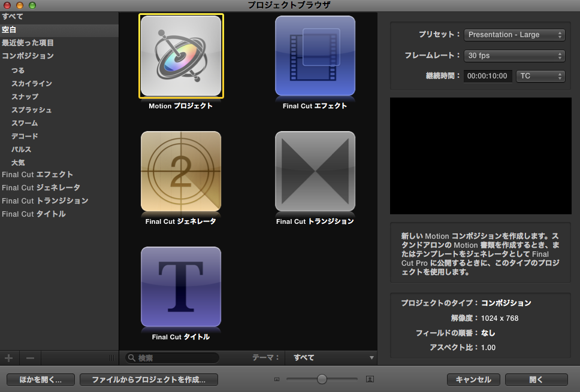
Task: Click the 開く button
Action: (536, 379)
